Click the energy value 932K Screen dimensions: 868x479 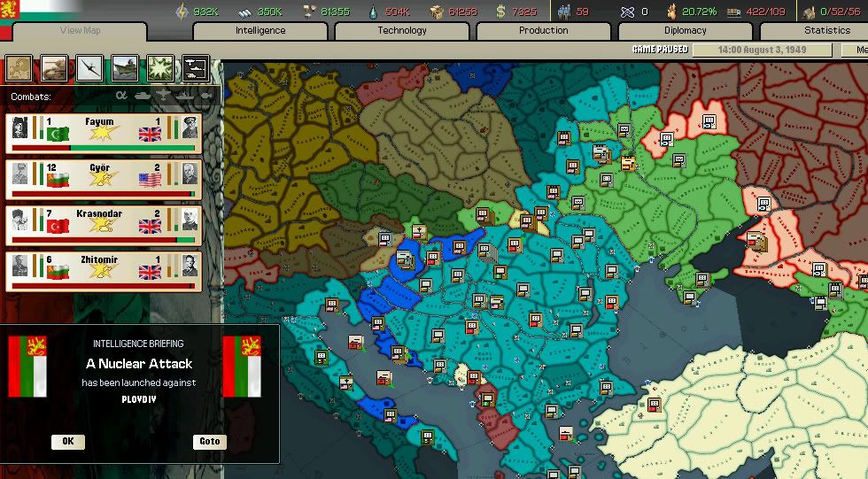[205, 12]
